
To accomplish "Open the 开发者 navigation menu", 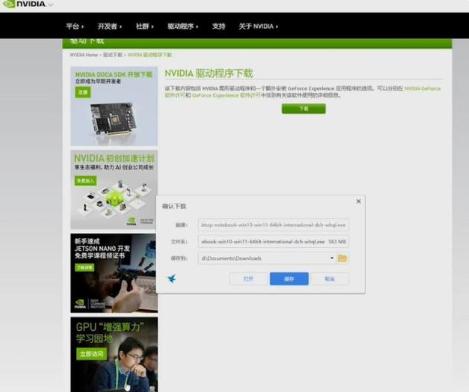I will (x=110, y=26).
